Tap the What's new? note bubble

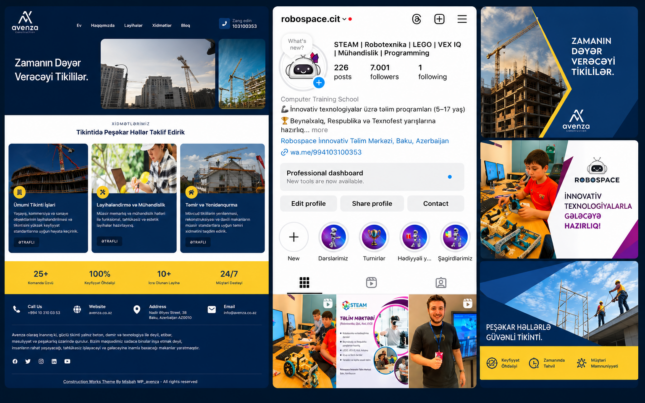pos(297,44)
